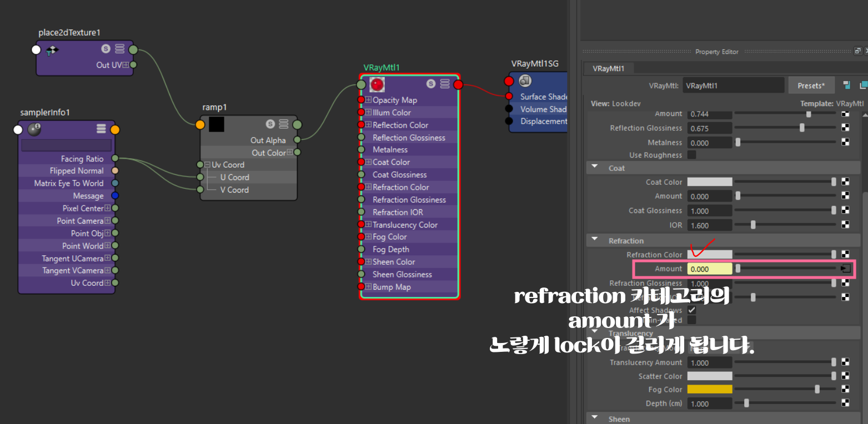Expand Opacity Map attribute on VRayMtl1
This screenshot has width=868, height=424.
(368, 100)
